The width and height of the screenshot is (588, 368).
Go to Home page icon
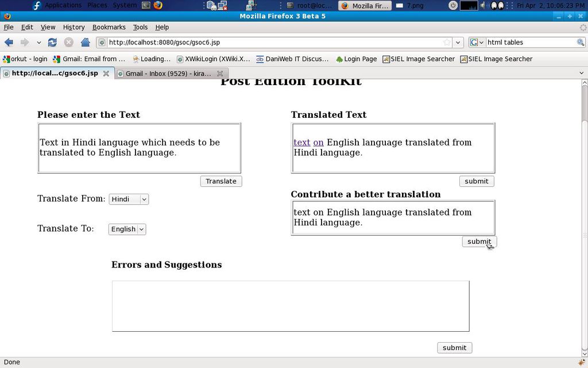[85, 42]
